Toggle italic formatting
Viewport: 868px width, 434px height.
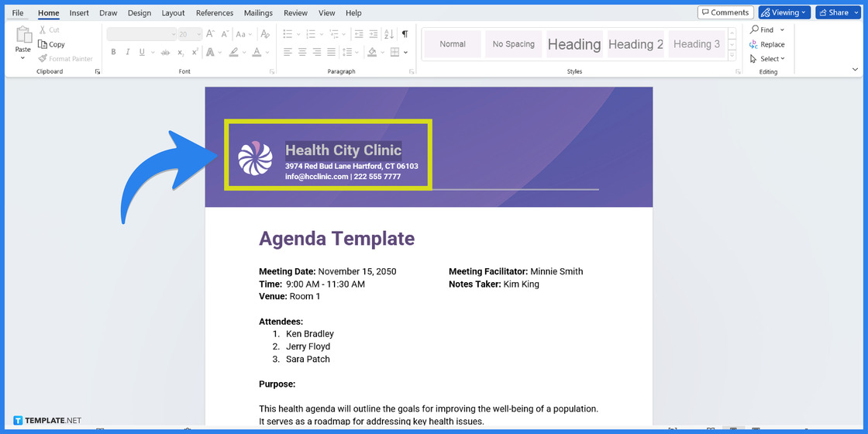pos(128,53)
